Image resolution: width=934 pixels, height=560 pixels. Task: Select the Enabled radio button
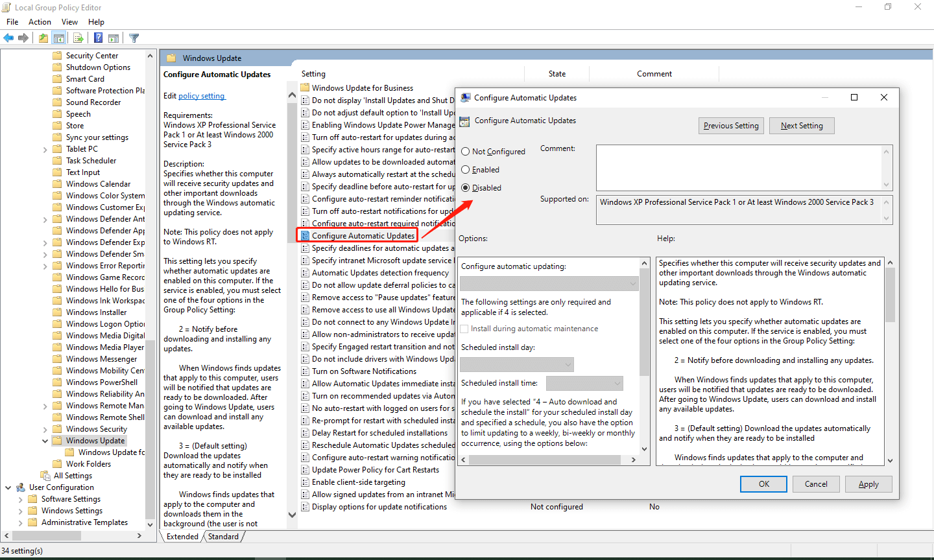(x=465, y=170)
